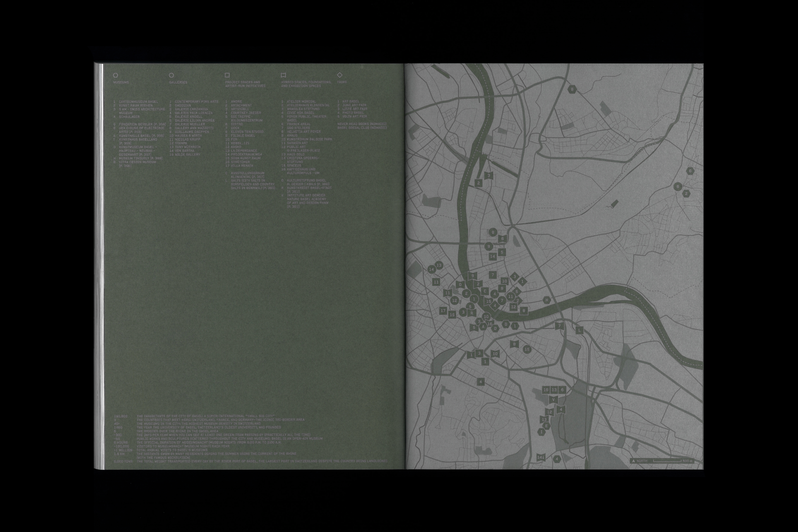Select hexagon marker G on the map
The width and height of the screenshot is (798, 532).
click(x=690, y=171)
